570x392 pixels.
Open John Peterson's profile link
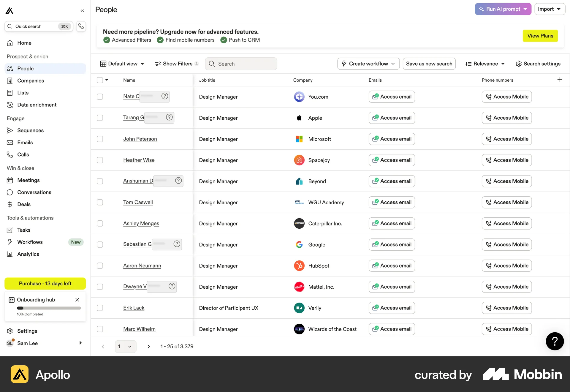tap(140, 139)
